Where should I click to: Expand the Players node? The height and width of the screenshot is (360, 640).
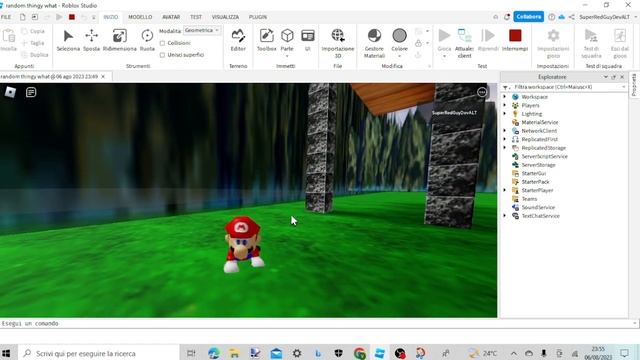click(504, 105)
